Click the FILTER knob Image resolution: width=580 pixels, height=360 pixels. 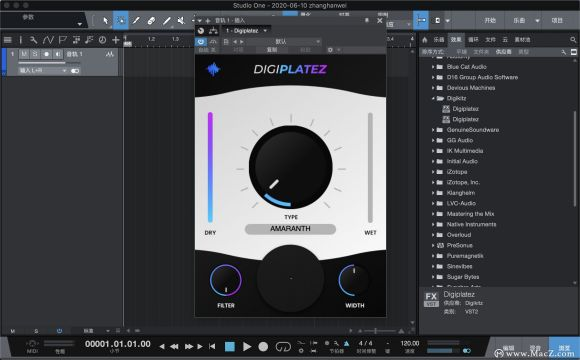[x=226, y=280]
